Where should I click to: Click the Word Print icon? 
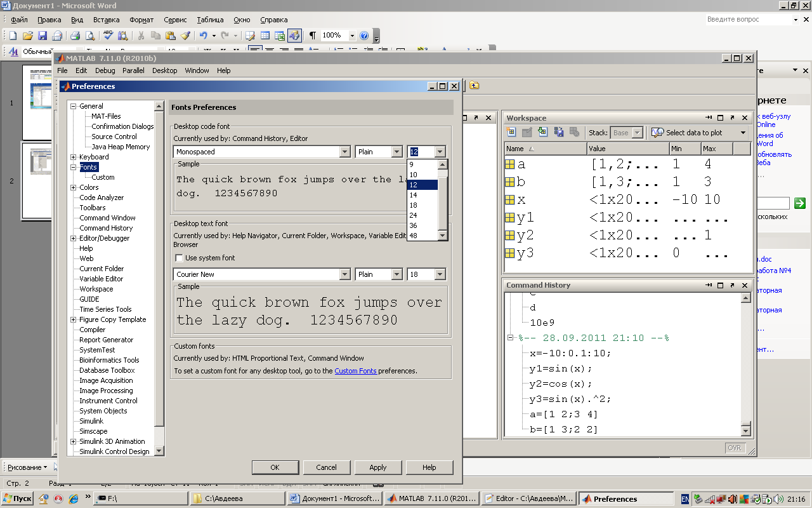(75, 36)
